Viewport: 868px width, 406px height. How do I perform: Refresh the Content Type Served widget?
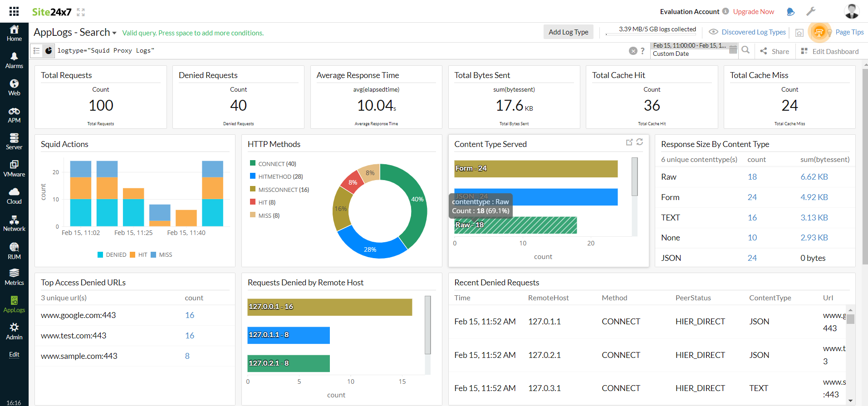639,142
